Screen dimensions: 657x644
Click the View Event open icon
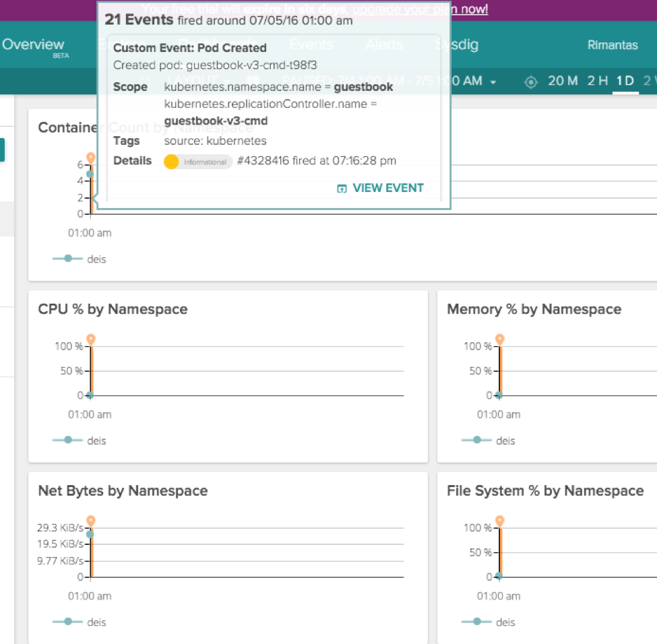tap(342, 189)
